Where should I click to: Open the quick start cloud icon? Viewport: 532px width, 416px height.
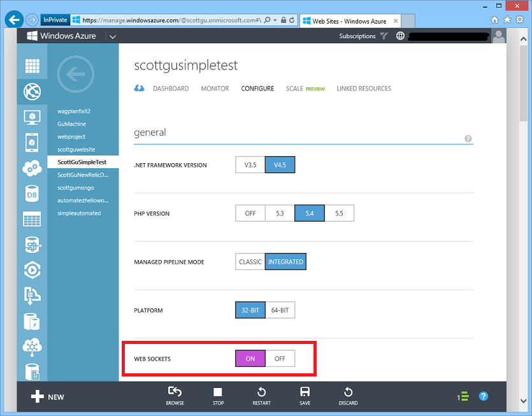(x=139, y=88)
